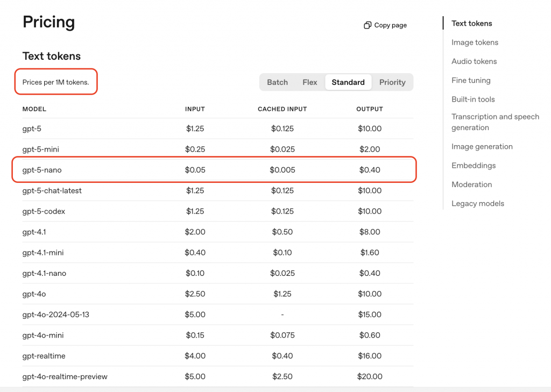This screenshot has width=551, height=392.
Task: Select the gpt-4o-2024-05-13 model name
Action: (55, 315)
